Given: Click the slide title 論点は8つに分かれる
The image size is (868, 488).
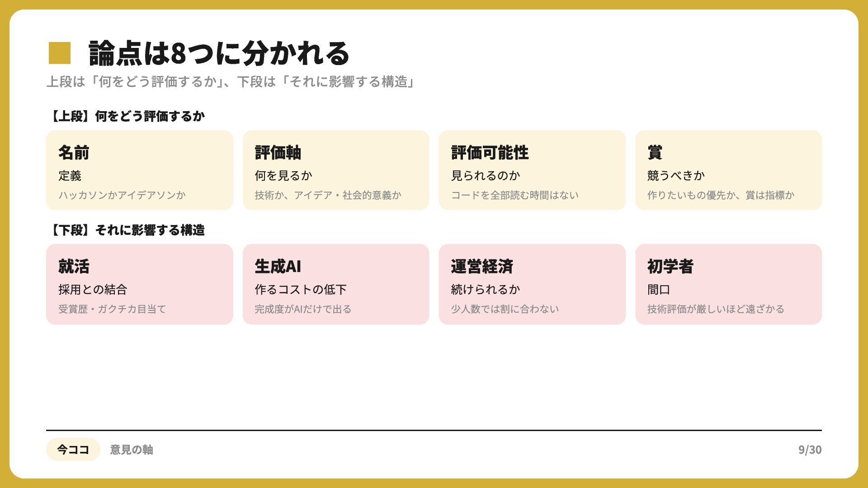Looking at the screenshot, I should [x=219, y=53].
